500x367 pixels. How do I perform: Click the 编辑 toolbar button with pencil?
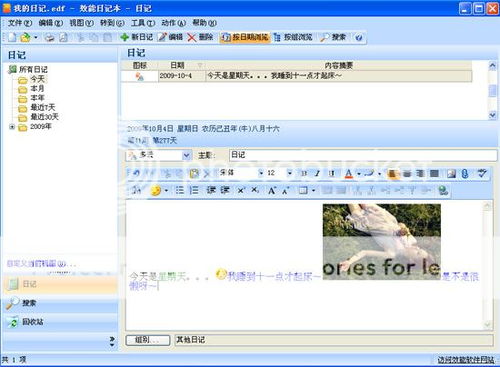(171, 37)
